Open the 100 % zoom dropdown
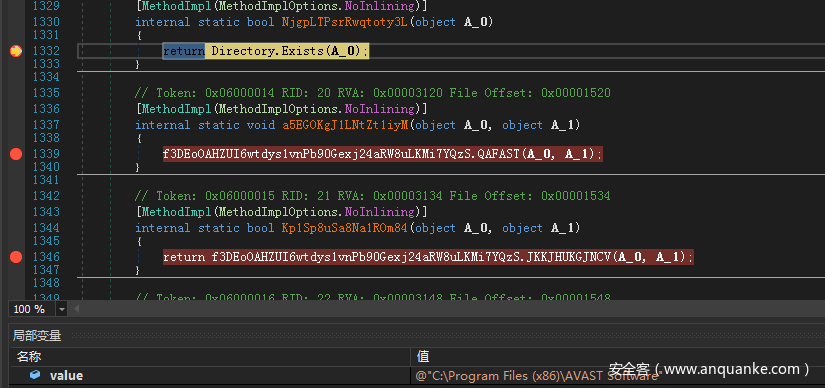The height and width of the screenshot is (388, 825). pos(62,309)
